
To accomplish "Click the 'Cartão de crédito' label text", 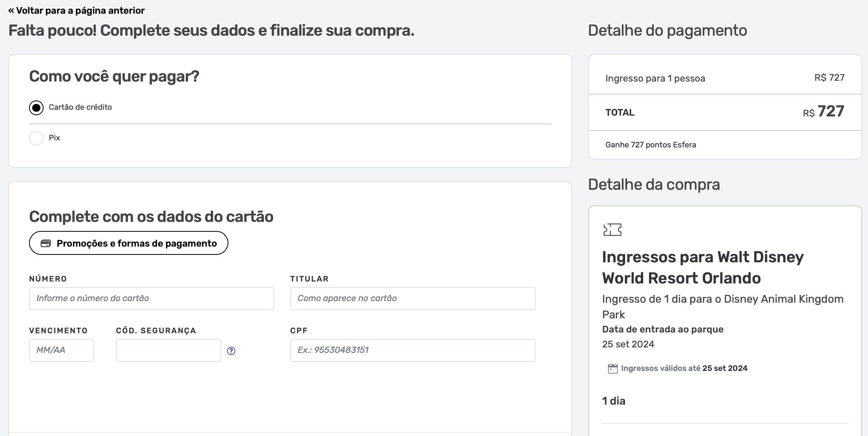I will point(80,107).
